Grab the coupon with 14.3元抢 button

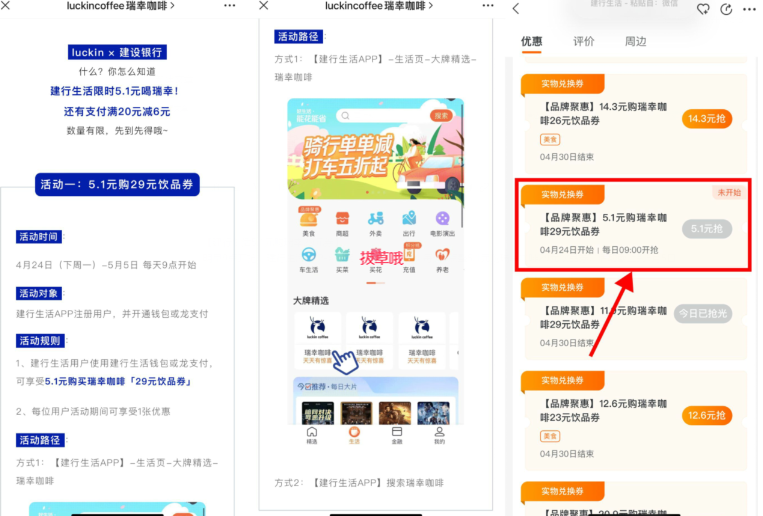coord(707,119)
